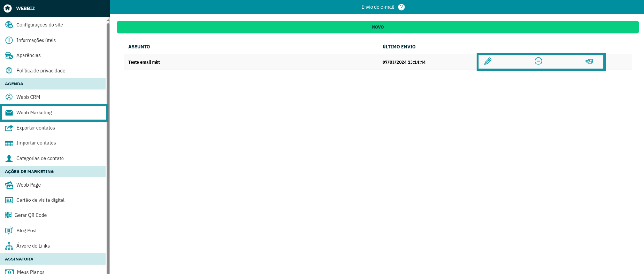Click the Gerar QR Code icon
Screen dimensions: 644x274
pyautogui.click(x=8, y=215)
